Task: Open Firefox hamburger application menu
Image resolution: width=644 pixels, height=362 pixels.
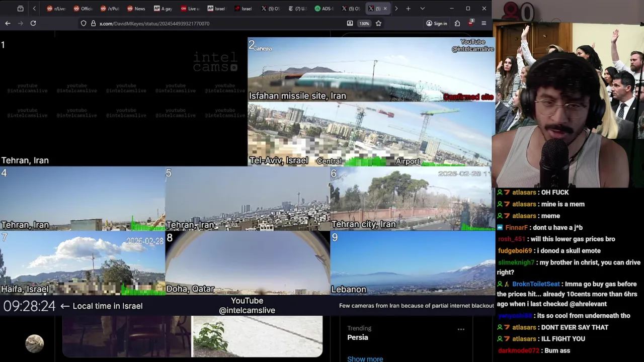Action: click(x=484, y=23)
